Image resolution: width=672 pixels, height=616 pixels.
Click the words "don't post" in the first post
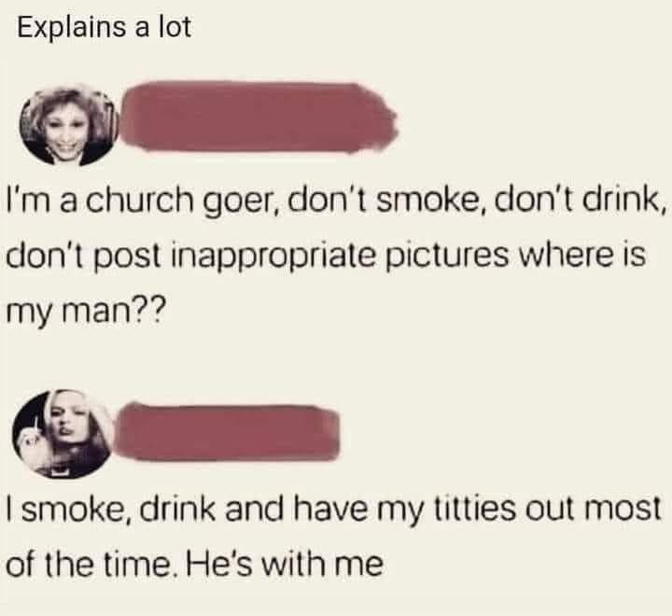[x=84, y=257]
